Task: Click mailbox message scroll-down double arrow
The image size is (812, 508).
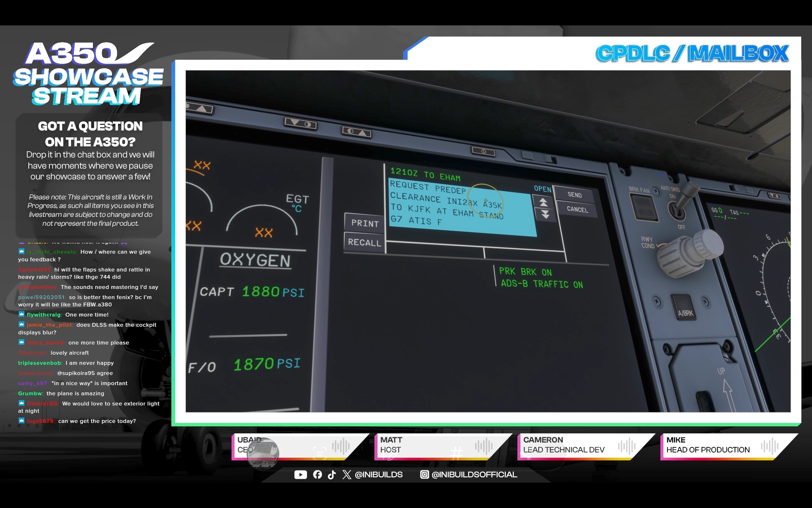Action: coord(545,214)
